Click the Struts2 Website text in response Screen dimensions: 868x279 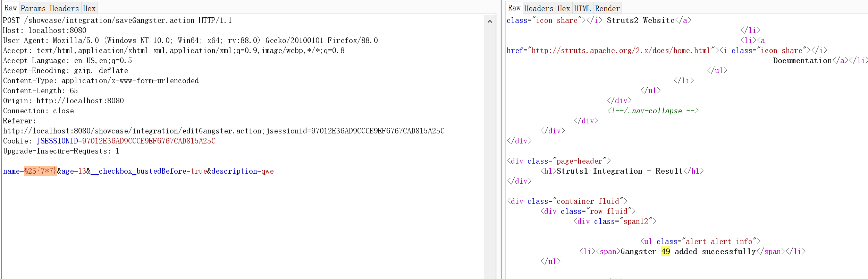pos(641,20)
